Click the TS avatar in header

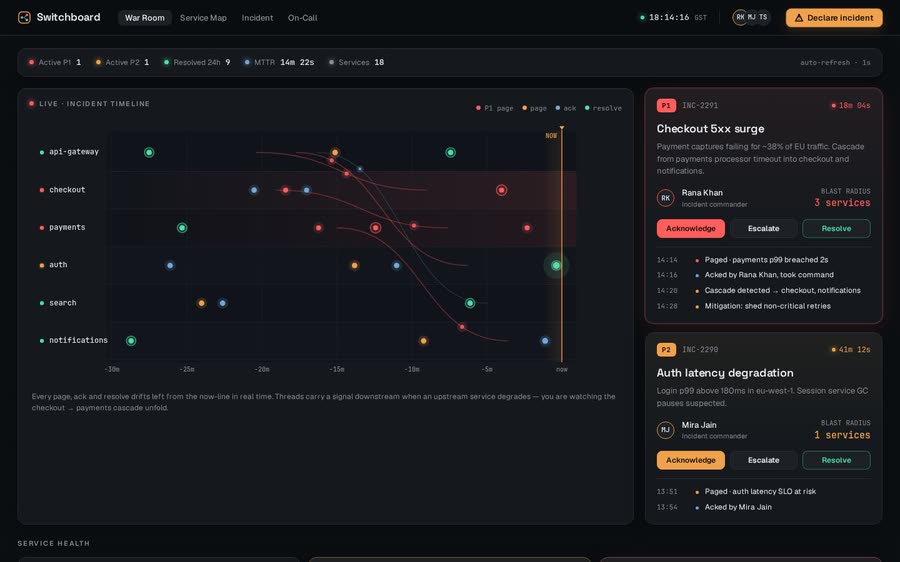coord(763,17)
